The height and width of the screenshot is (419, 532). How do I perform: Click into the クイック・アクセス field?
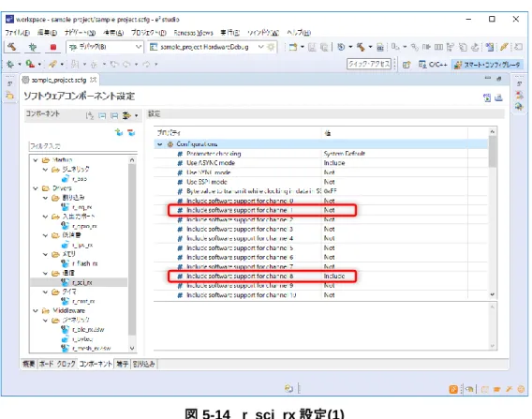click(368, 64)
